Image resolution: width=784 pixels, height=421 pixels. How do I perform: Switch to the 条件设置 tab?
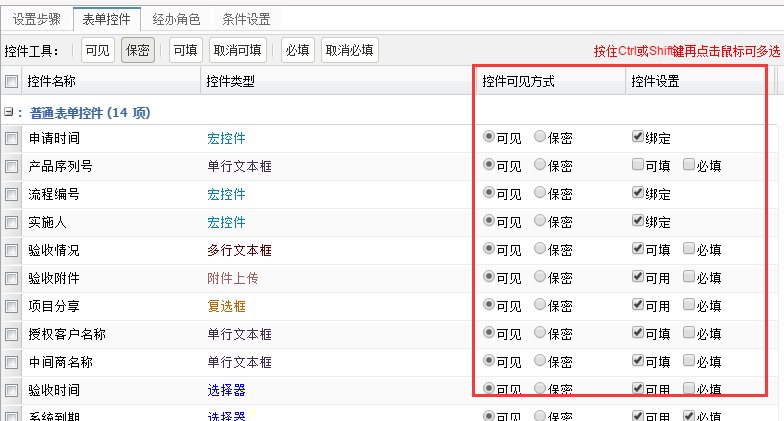(x=246, y=18)
